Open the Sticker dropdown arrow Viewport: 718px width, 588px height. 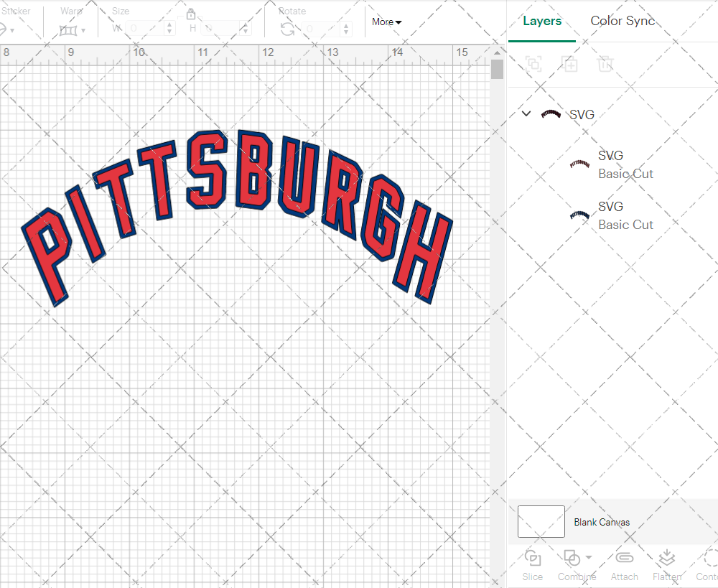(x=12, y=31)
